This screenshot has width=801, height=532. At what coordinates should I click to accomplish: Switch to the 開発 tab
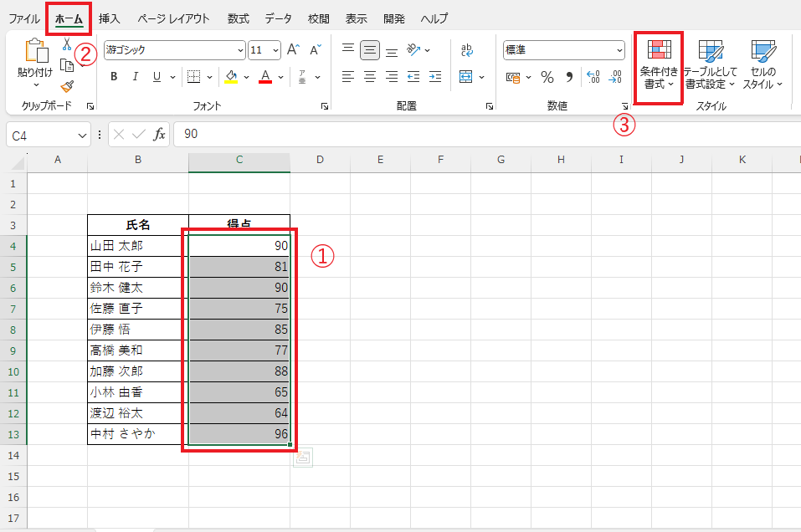[x=394, y=19]
